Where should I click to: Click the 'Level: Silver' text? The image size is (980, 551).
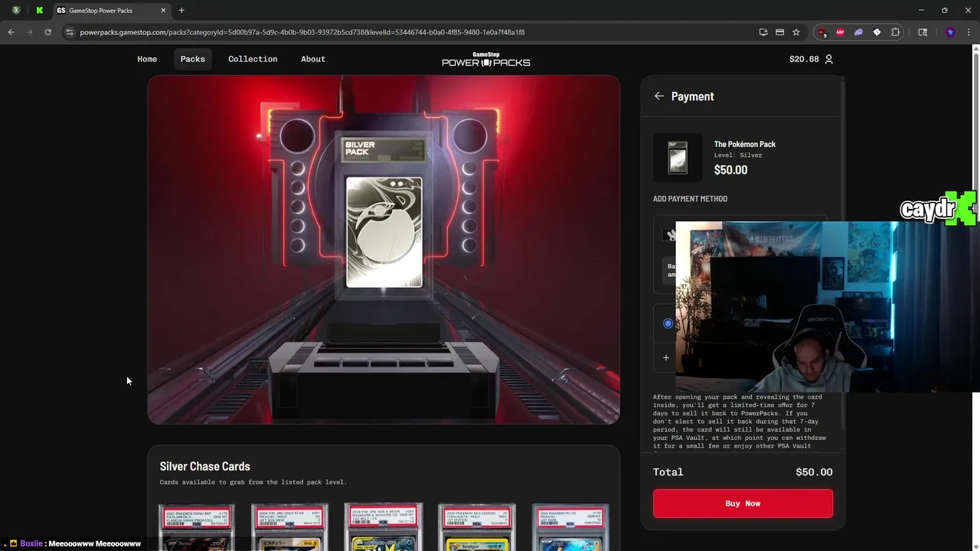pos(738,155)
